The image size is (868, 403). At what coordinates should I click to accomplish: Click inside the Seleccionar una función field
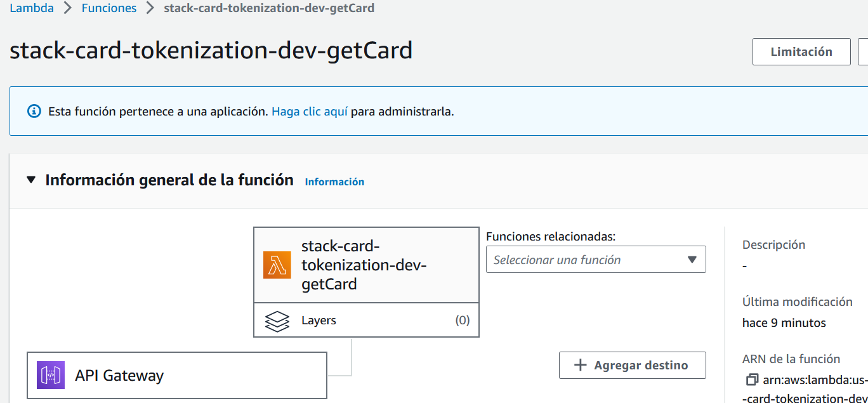[x=584, y=259]
